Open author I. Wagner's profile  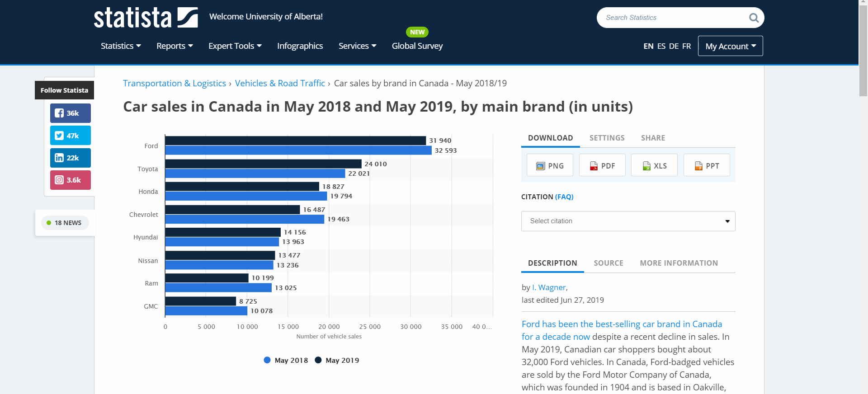click(549, 287)
